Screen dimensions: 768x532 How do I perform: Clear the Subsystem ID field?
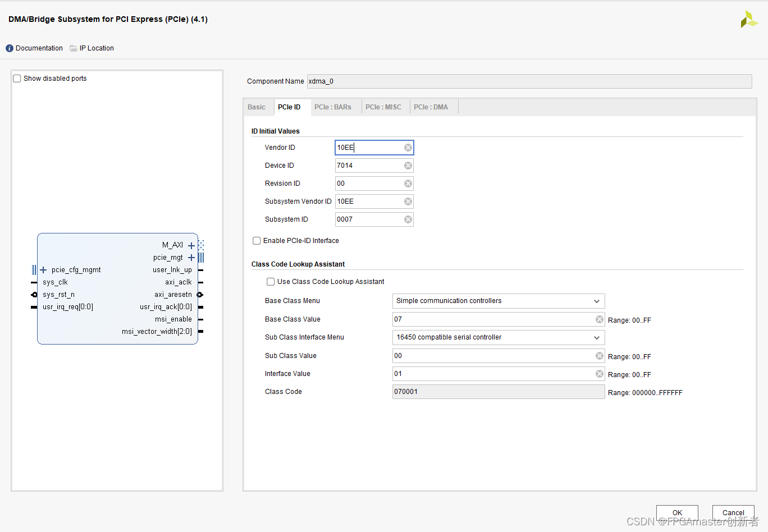tap(408, 219)
